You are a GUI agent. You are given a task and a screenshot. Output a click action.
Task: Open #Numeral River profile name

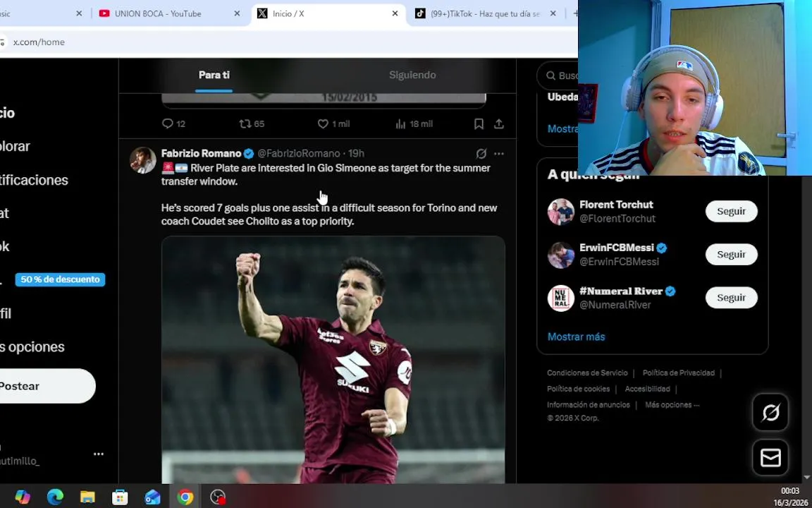pos(621,291)
